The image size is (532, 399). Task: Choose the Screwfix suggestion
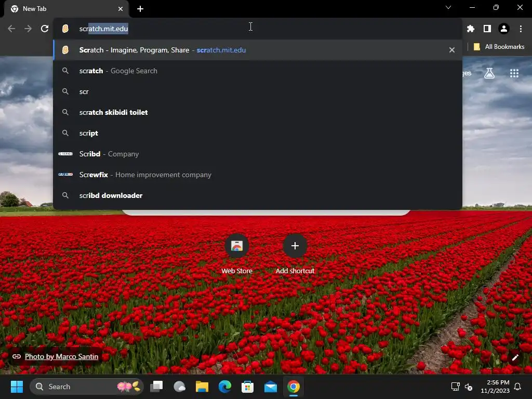click(x=258, y=175)
